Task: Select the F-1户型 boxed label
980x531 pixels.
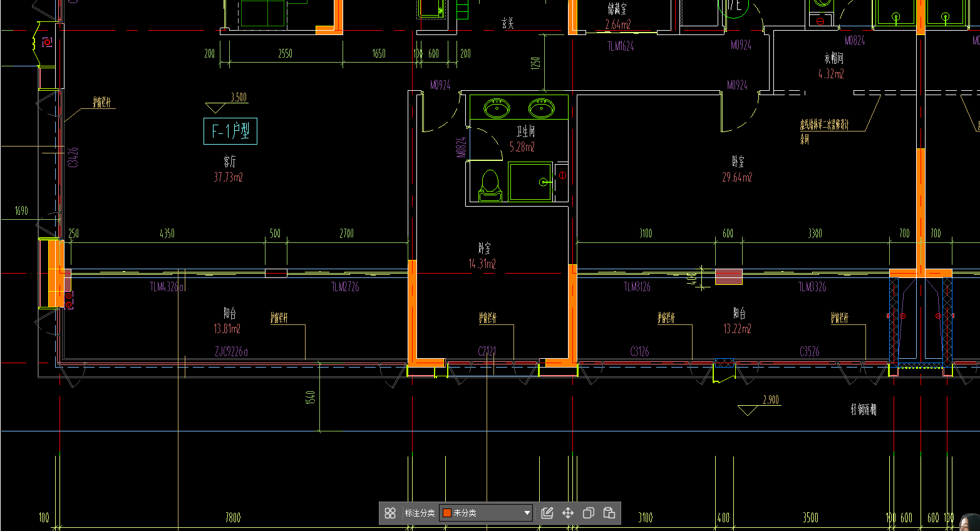Action: [x=230, y=131]
